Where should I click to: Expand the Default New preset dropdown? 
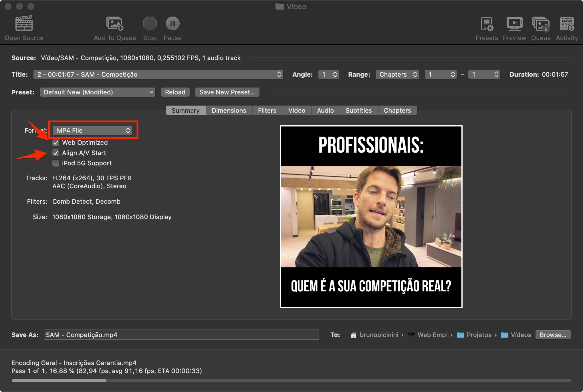point(97,92)
